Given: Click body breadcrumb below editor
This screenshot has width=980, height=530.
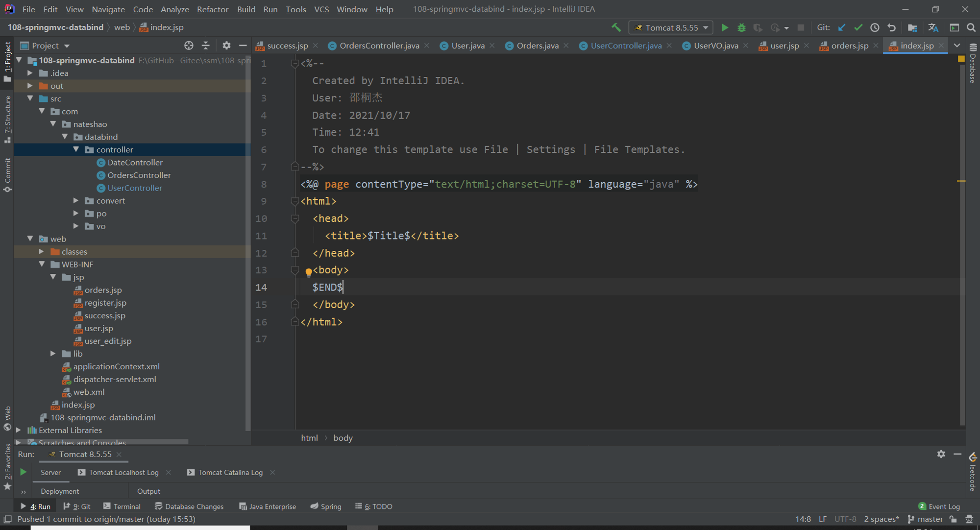Looking at the screenshot, I should pos(343,438).
